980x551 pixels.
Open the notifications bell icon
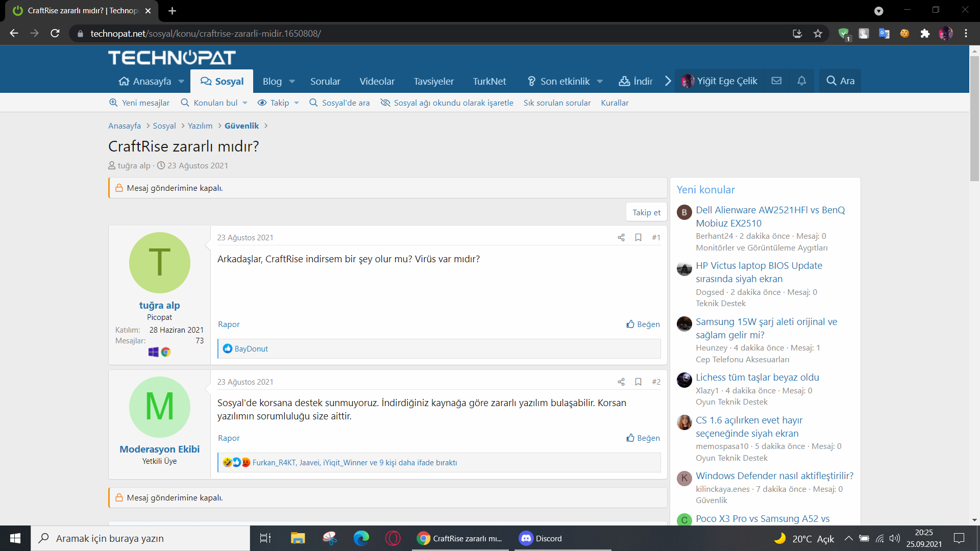(801, 81)
